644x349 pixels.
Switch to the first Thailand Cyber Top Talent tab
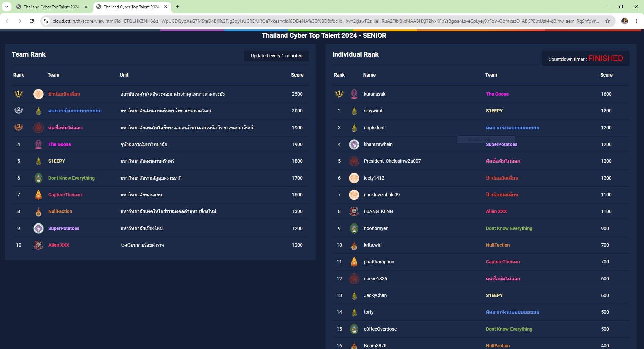pyautogui.click(x=51, y=7)
